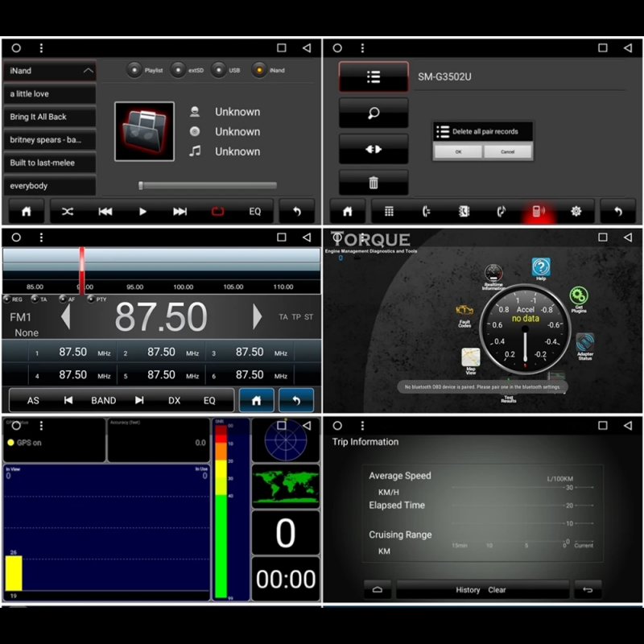Toggle shuffle in the music player
The width and height of the screenshot is (644, 644).
point(68,212)
